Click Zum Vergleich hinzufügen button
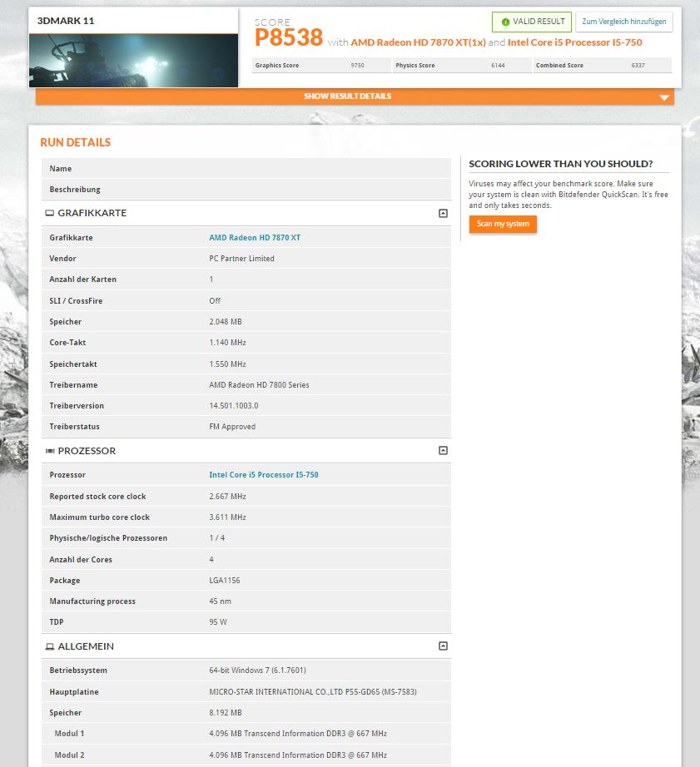This screenshot has width=700, height=767. click(624, 22)
